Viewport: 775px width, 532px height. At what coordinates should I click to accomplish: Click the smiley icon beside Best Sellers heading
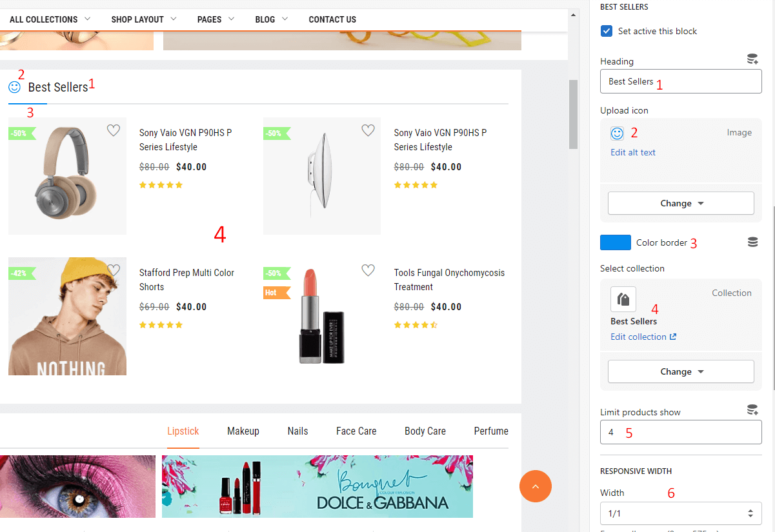coord(14,87)
